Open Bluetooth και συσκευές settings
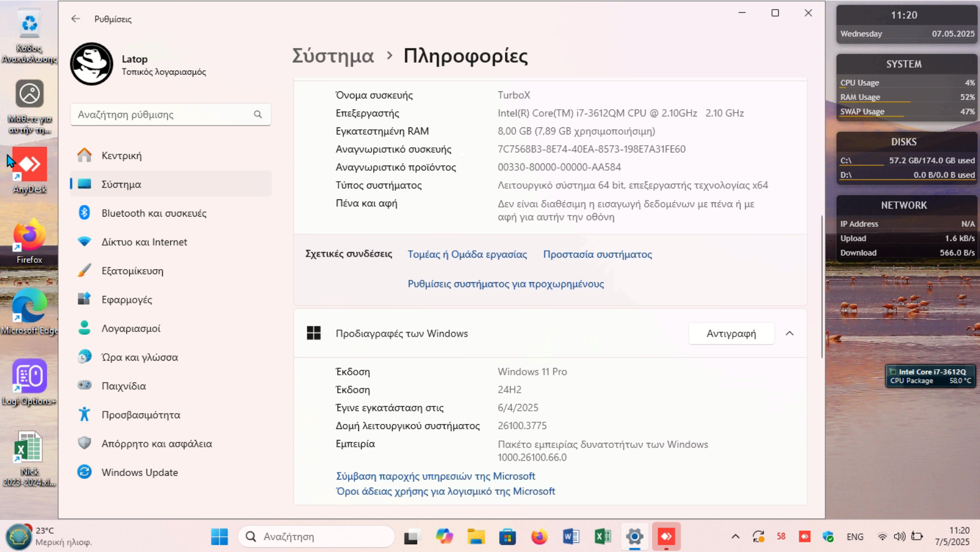Viewport: 980px width, 552px height. 171,213
